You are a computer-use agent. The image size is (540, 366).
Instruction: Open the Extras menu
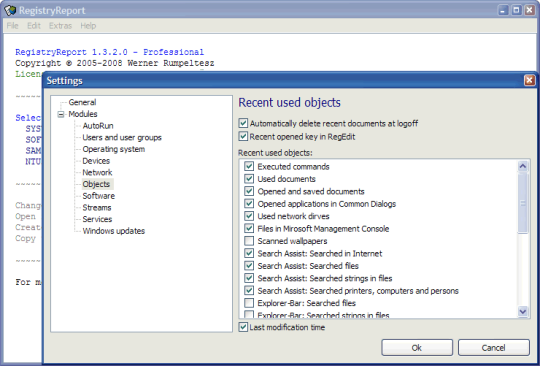(60, 26)
